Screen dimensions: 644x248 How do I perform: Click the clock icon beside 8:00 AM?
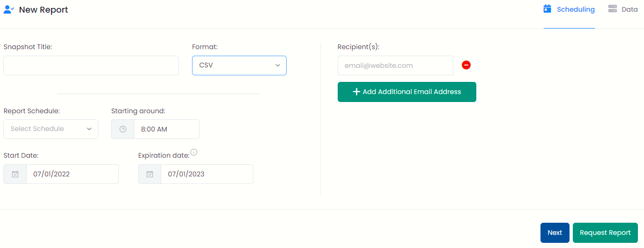pyautogui.click(x=123, y=129)
